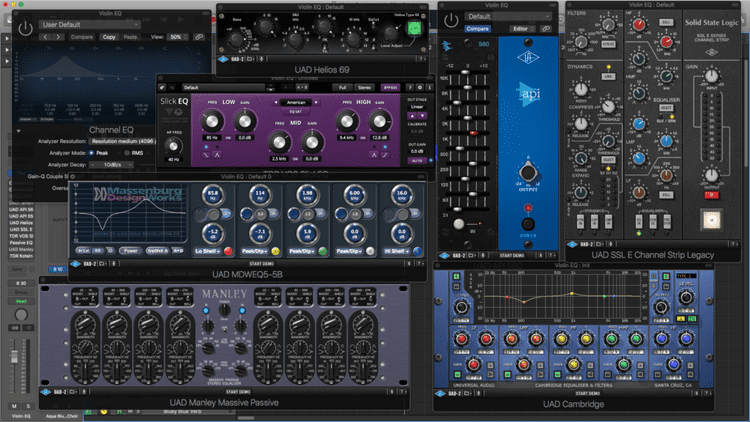Click calibrate up arrow in Slick EQ

412,116
